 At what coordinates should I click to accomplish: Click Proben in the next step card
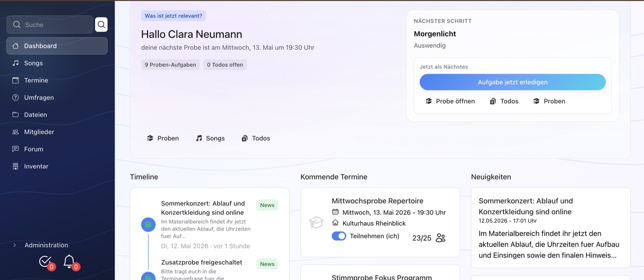(x=549, y=101)
